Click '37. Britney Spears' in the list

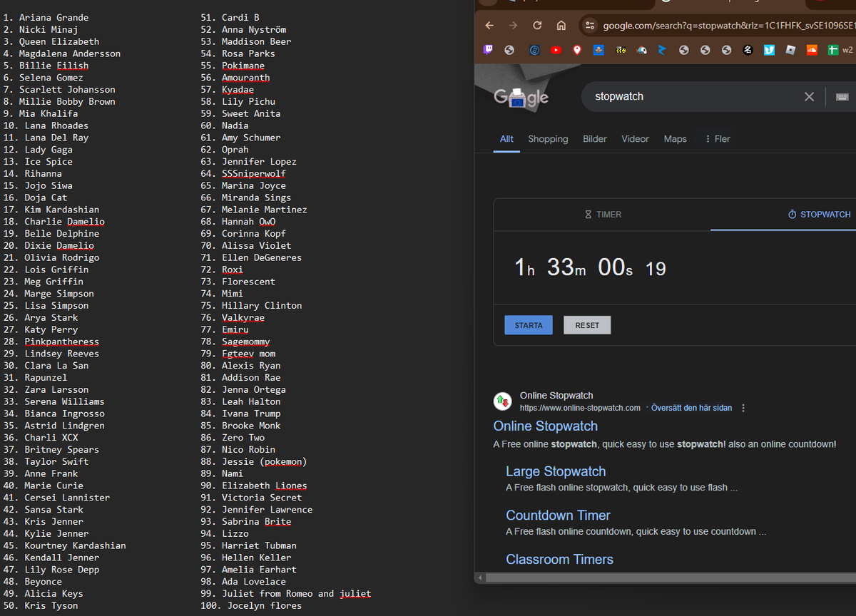pyautogui.click(x=51, y=450)
